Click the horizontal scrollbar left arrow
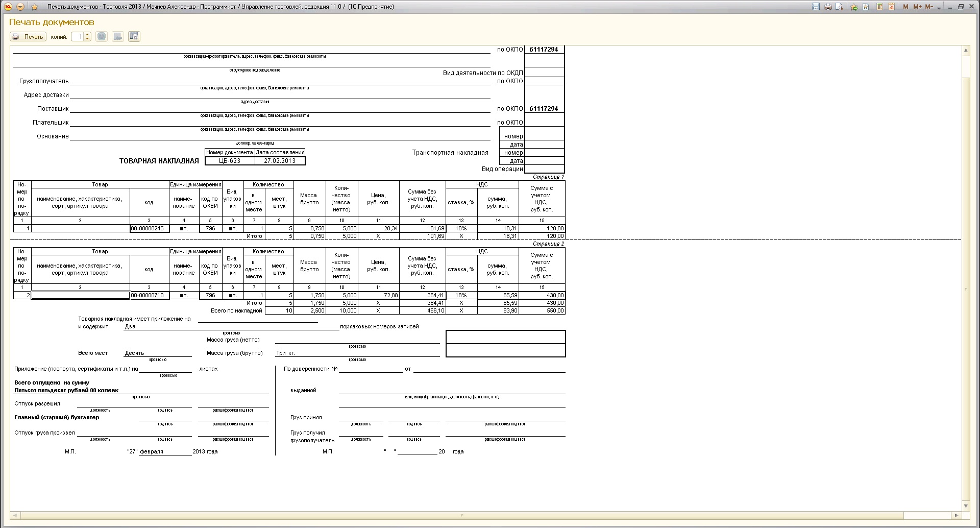Screen dimensions: 980x528 click(x=15, y=515)
